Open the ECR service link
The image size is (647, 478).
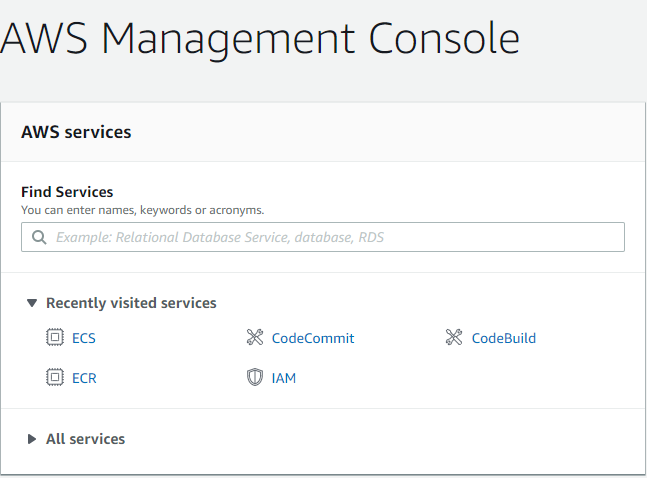pyautogui.click(x=84, y=378)
